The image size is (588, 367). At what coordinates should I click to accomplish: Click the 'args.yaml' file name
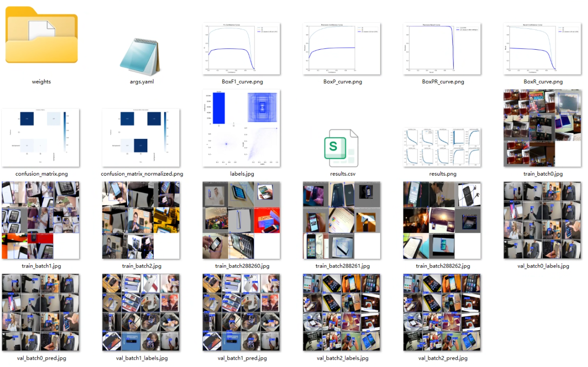click(x=141, y=82)
